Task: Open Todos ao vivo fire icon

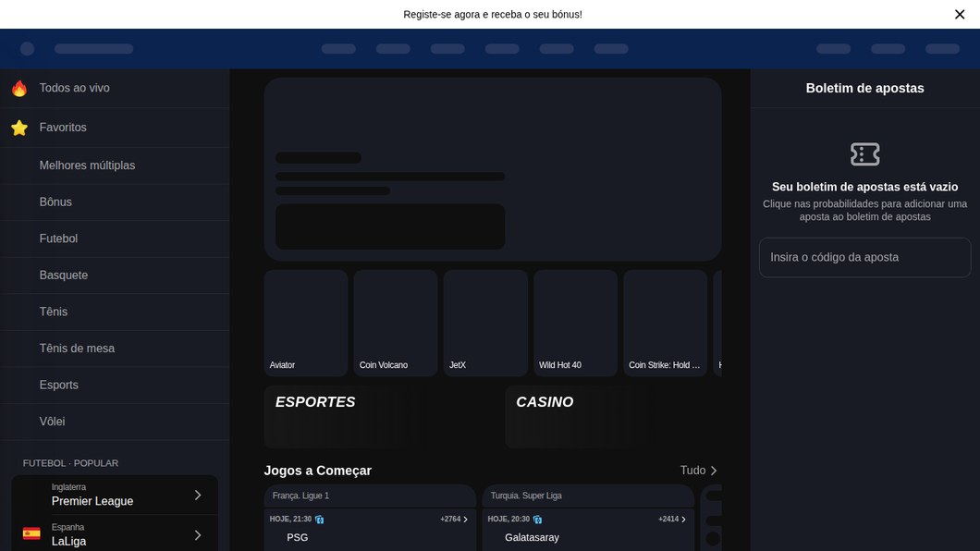Action: tap(19, 88)
